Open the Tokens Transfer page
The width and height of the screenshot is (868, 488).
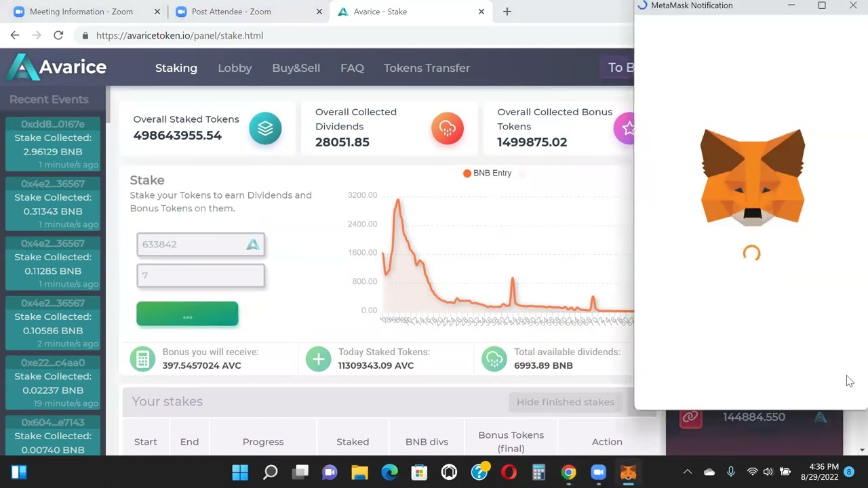click(x=427, y=68)
